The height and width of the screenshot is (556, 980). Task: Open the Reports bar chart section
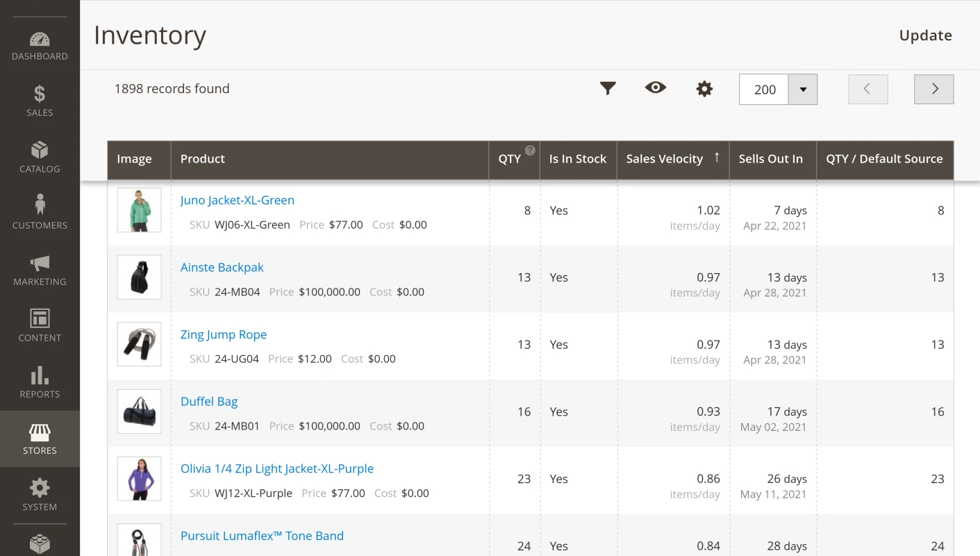coord(40,382)
